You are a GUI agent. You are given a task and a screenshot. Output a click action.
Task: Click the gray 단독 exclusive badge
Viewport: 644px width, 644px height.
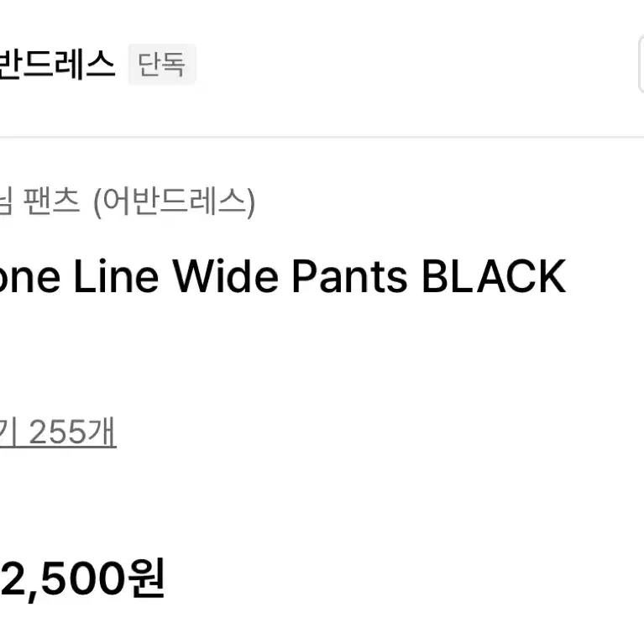coord(162,65)
